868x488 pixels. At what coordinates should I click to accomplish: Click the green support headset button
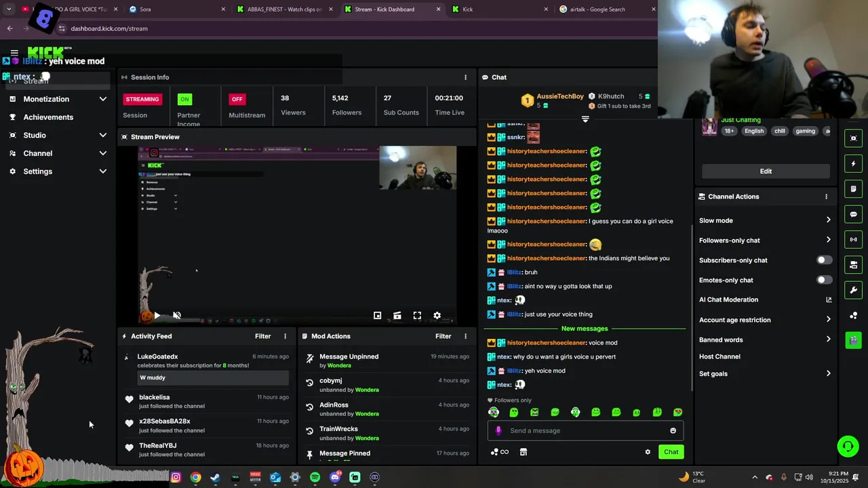(x=848, y=446)
